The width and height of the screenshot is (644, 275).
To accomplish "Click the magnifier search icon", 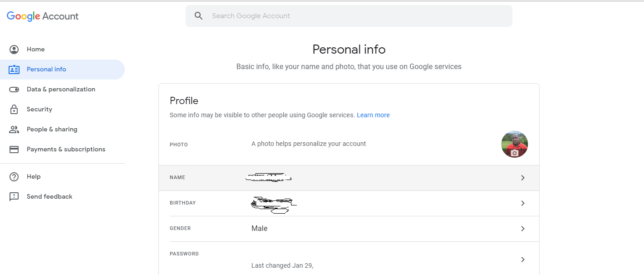I will click(198, 16).
